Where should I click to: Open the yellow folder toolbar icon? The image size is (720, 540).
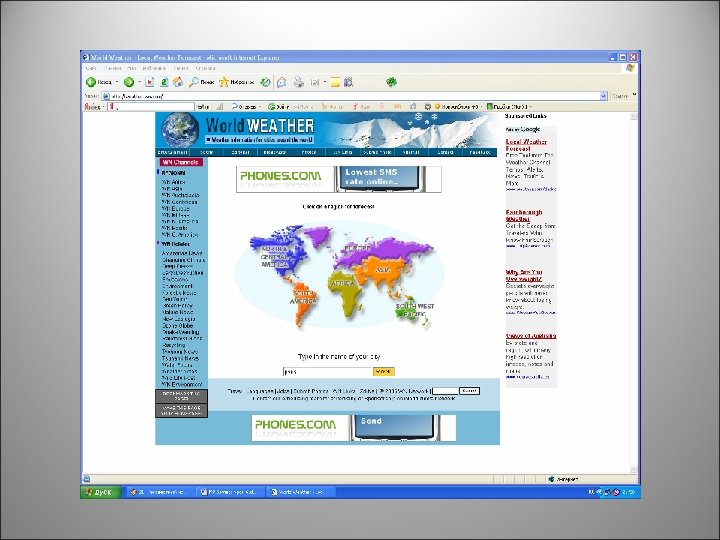coord(335,82)
